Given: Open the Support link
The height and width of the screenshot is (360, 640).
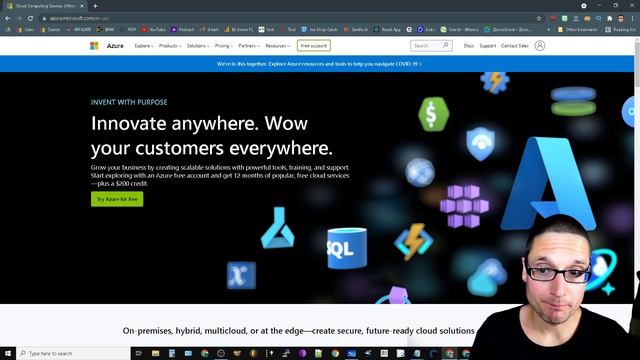Looking at the screenshot, I should coord(487,46).
